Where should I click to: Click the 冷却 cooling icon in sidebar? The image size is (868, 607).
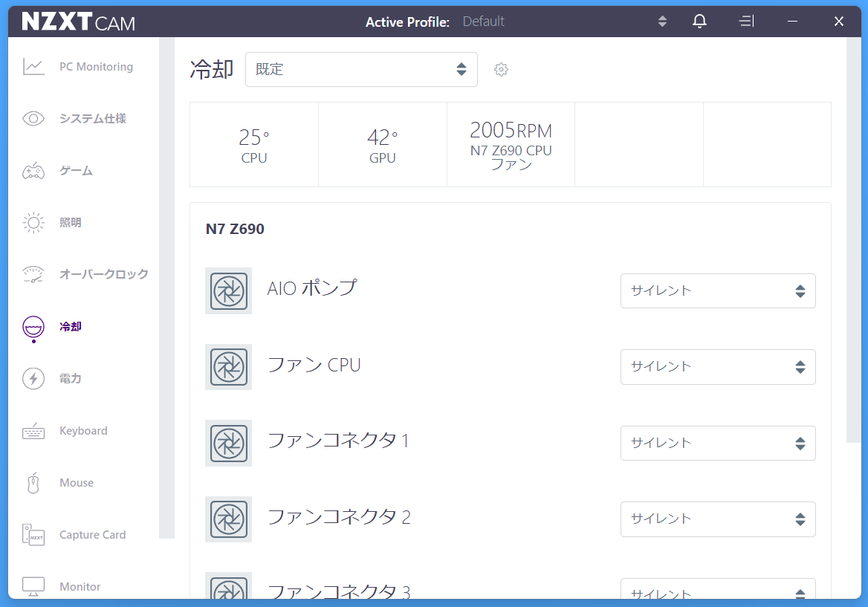(33, 328)
